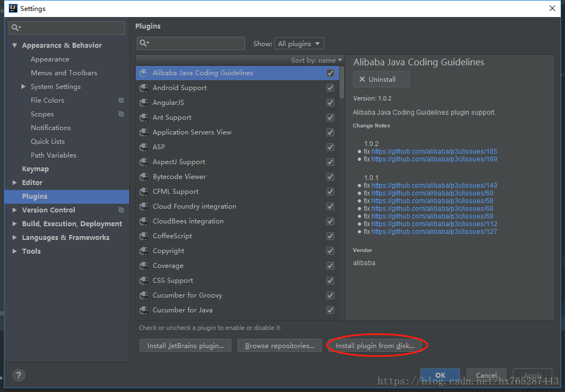This screenshot has height=392, width=565.
Task: Click the CSS Support plugin icon
Action: pos(143,281)
